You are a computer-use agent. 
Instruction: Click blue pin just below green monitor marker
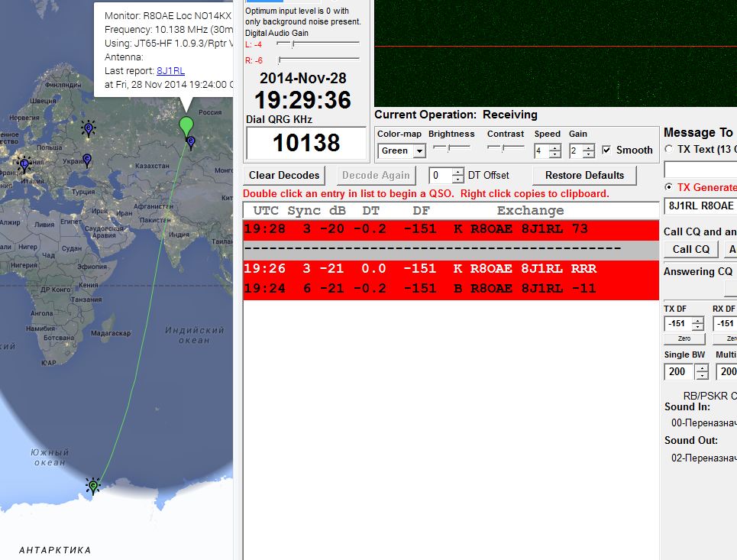click(x=191, y=142)
